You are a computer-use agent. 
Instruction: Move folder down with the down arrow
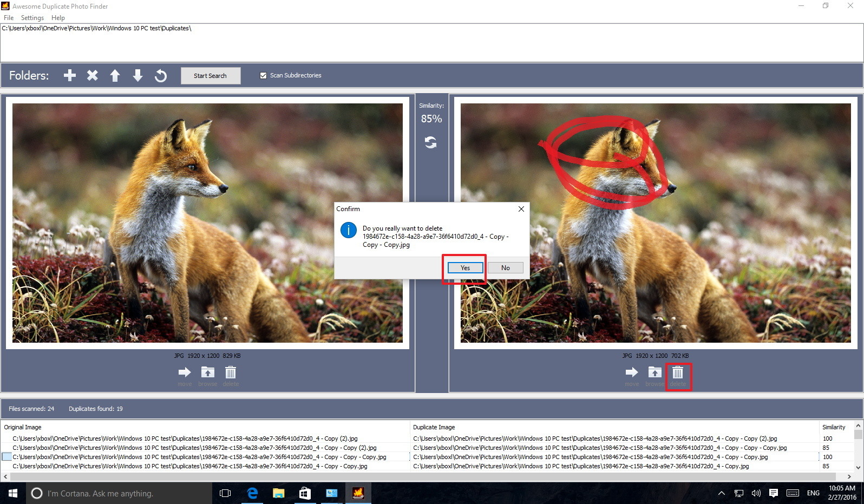(138, 75)
